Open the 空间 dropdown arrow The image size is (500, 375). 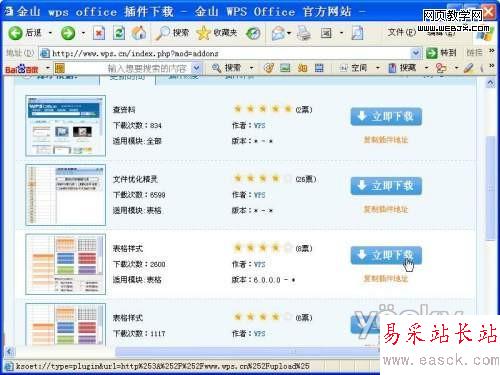pyautogui.click(x=378, y=68)
